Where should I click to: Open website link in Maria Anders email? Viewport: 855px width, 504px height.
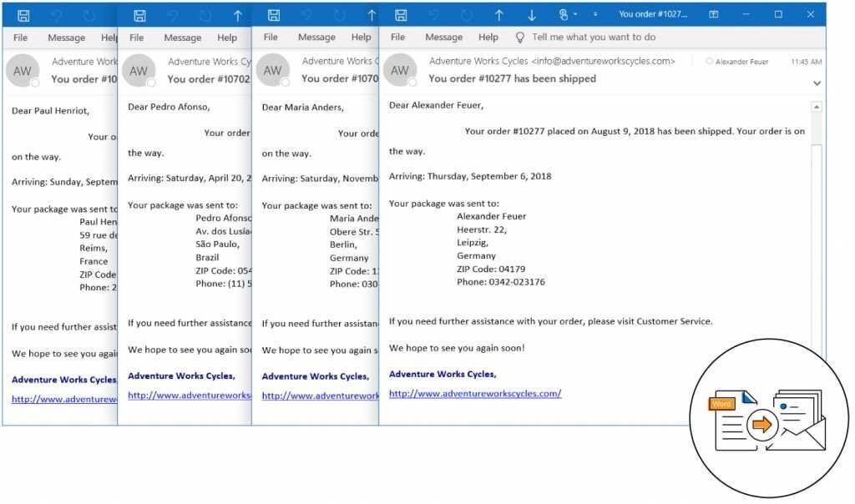[x=320, y=396]
